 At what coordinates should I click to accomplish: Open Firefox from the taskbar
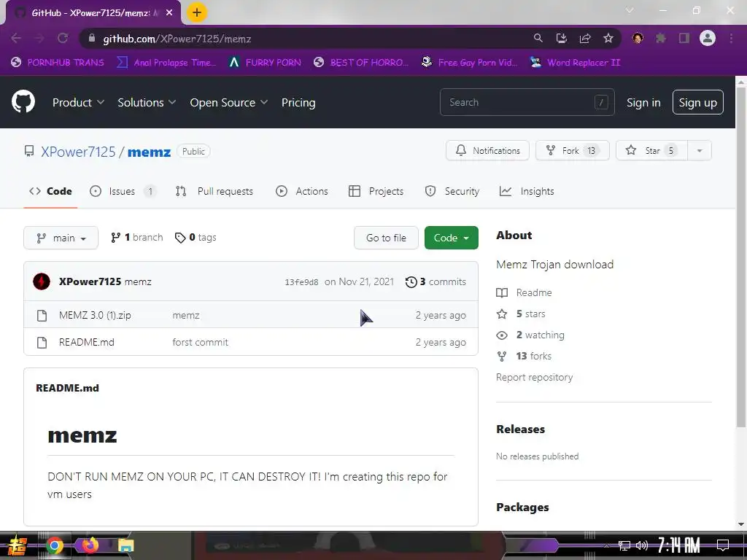coord(90,545)
